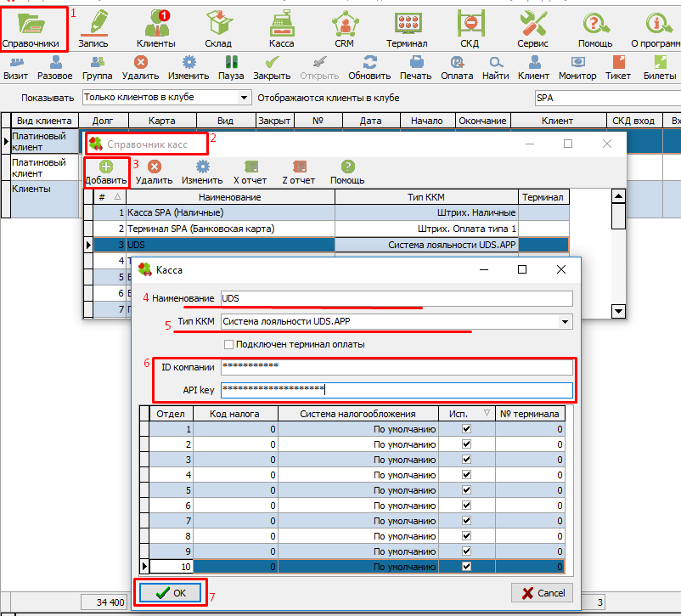Click the ID компании input field
This screenshot has height=616, width=681.
point(397,367)
